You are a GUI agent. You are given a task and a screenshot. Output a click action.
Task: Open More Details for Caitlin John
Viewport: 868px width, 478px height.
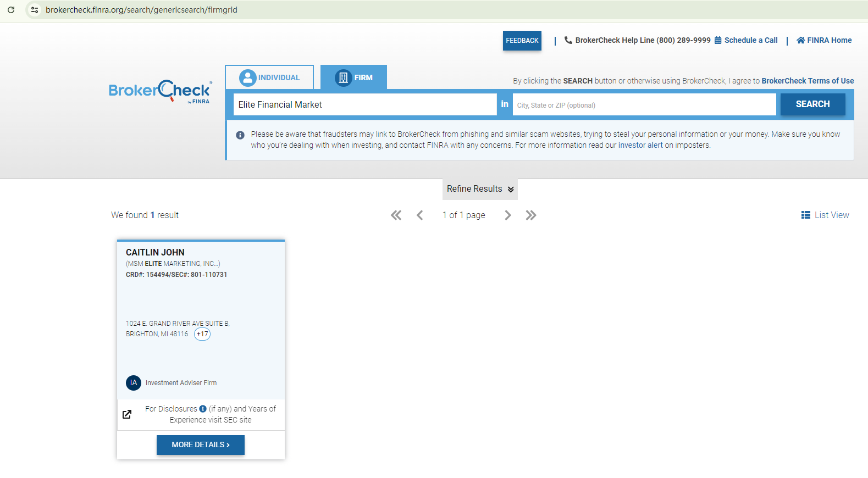click(x=201, y=445)
